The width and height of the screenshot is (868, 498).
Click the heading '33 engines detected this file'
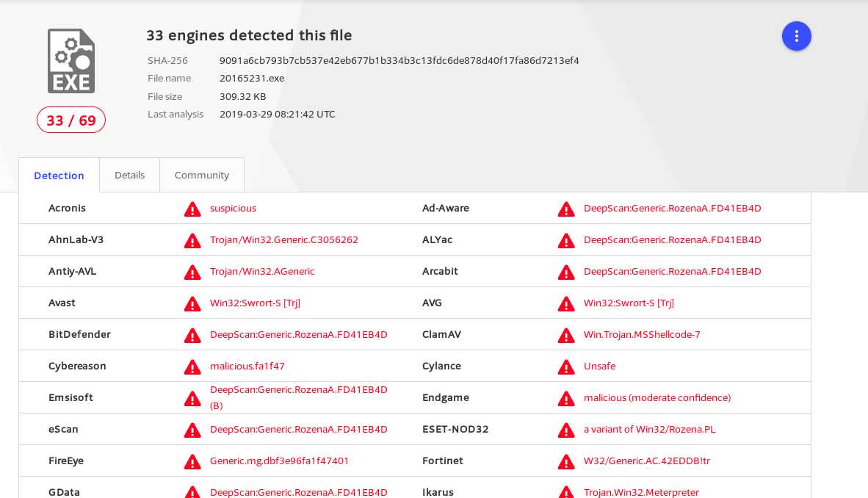point(249,35)
